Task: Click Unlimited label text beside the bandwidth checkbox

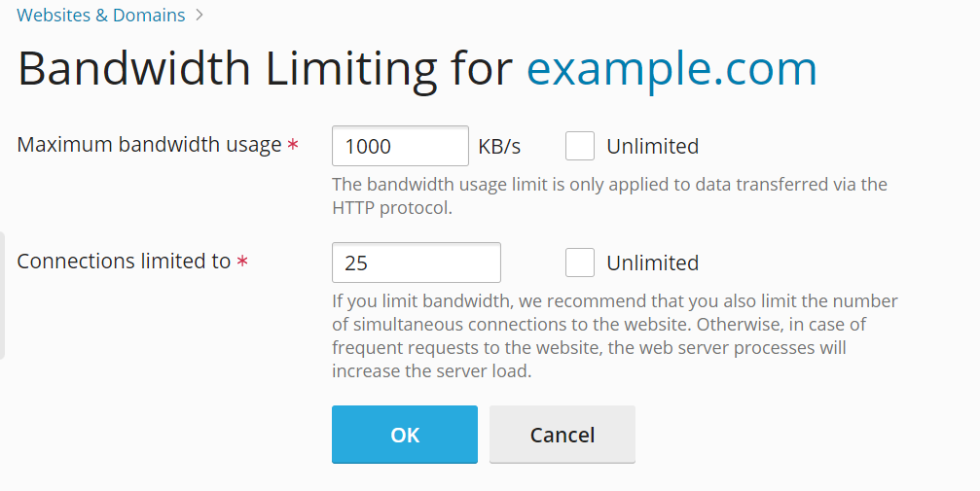Action: pyautogui.click(x=652, y=147)
